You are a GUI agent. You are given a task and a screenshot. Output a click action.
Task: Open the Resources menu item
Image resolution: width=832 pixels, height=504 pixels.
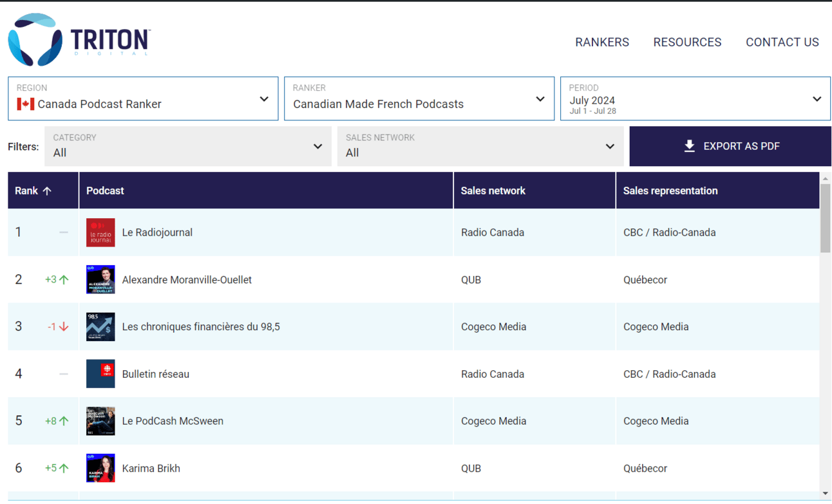pyautogui.click(x=687, y=42)
